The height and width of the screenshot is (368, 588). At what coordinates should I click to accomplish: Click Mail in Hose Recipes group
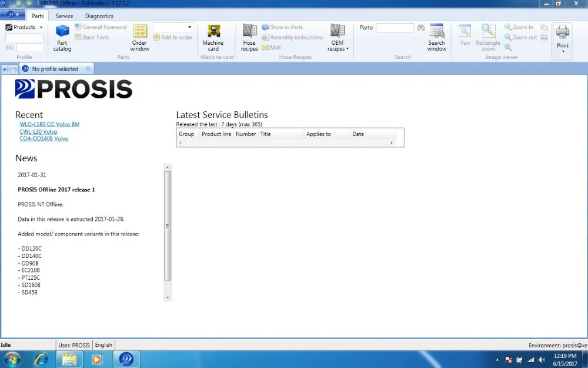coord(271,47)
